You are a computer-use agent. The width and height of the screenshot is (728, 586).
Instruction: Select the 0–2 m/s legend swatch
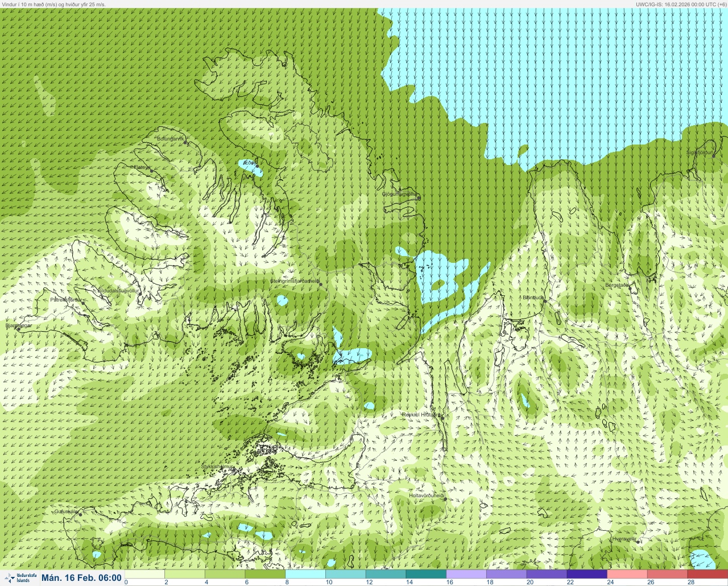pyautogui.click(x=144, y=574)
